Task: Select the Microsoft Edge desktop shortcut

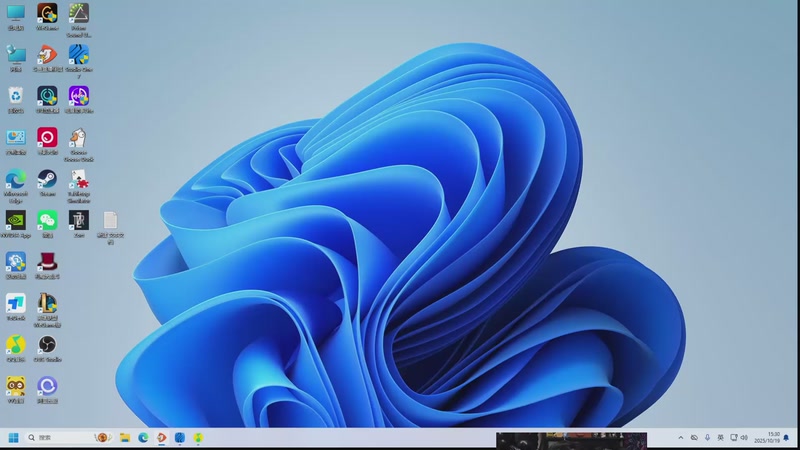Action: 16,180
